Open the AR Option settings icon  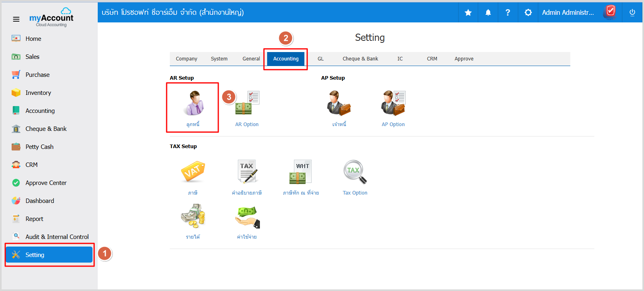[247, 103]
